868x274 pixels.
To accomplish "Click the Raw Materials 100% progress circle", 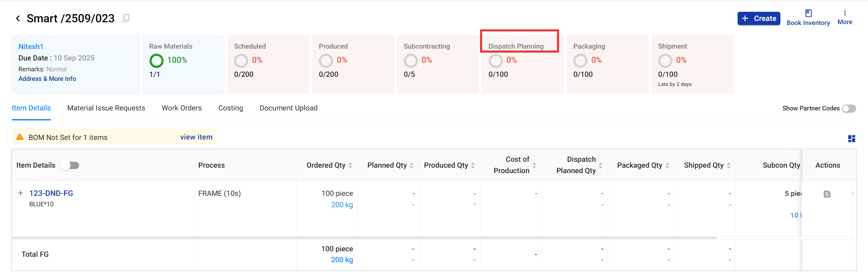I will click(x=156, y=60).
